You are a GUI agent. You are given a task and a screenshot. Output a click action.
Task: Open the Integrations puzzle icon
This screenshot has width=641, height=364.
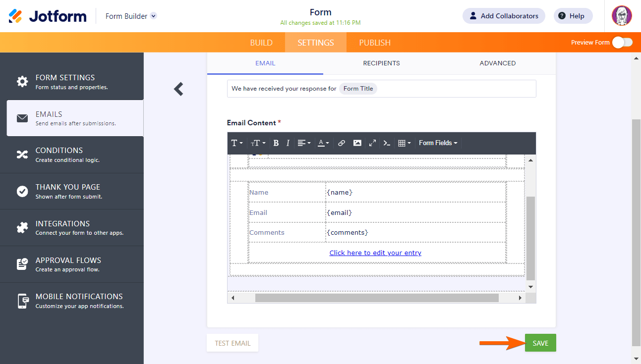click(x=22, y=228)
